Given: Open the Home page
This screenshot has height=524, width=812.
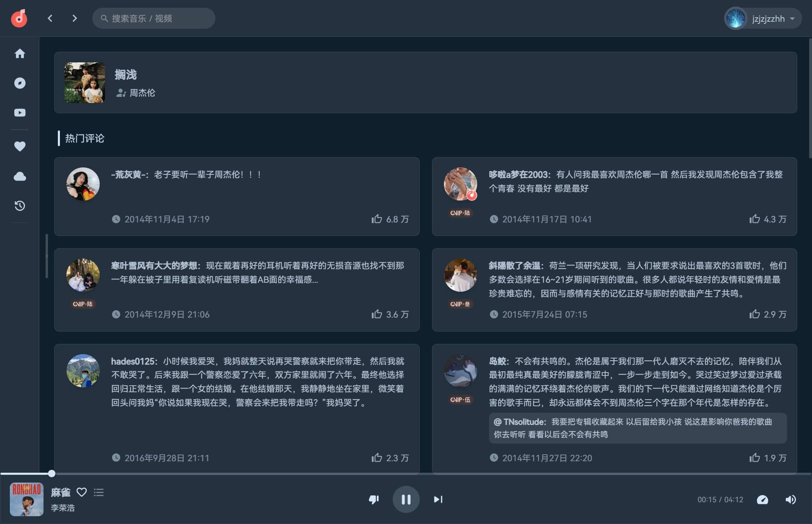Looking at the screenshot, I should (19, 53).
